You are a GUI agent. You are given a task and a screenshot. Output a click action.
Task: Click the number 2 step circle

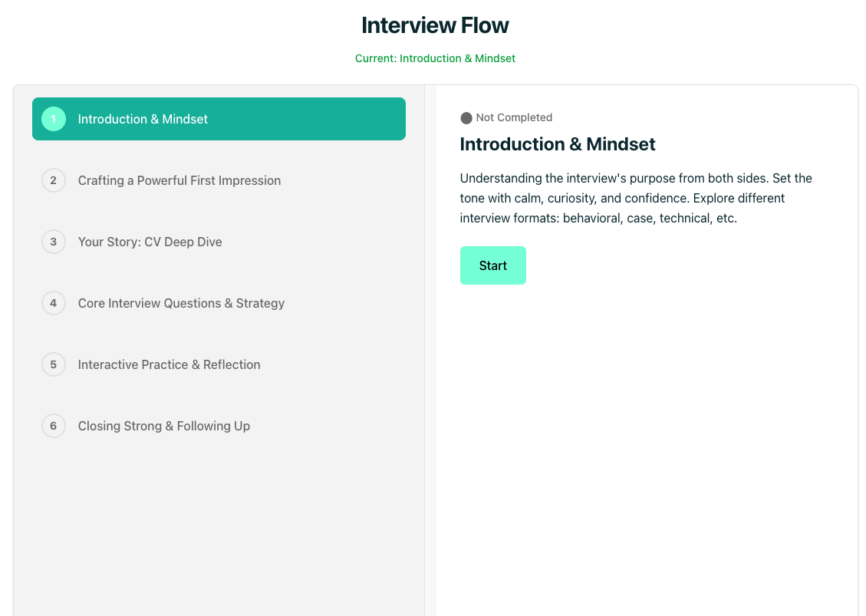(x=54, y=180)
